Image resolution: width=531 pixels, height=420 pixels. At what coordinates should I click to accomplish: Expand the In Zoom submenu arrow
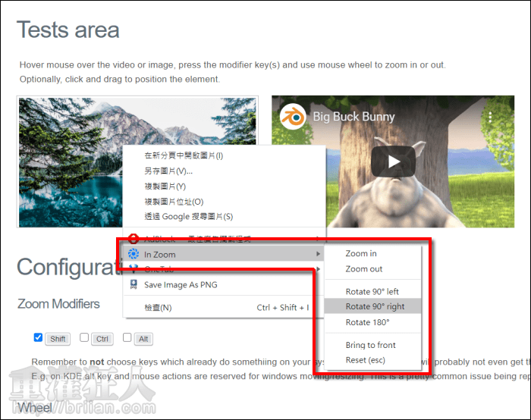318,254
